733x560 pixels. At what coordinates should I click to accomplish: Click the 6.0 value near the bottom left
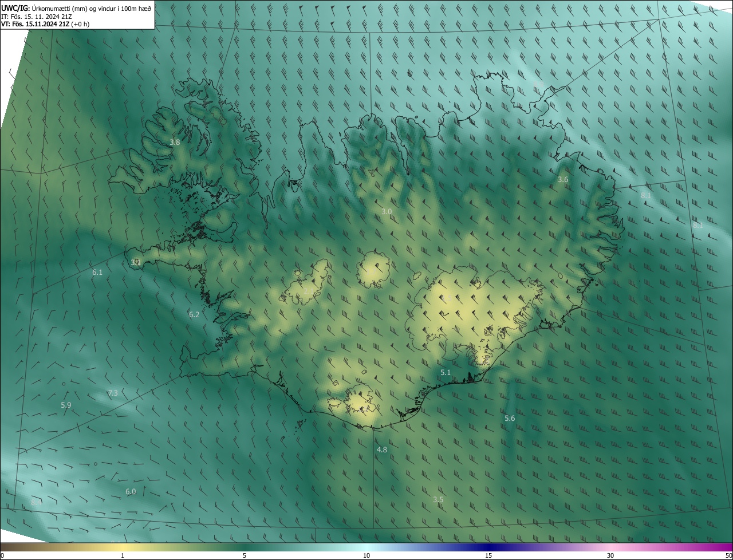(x=131, y=492)
